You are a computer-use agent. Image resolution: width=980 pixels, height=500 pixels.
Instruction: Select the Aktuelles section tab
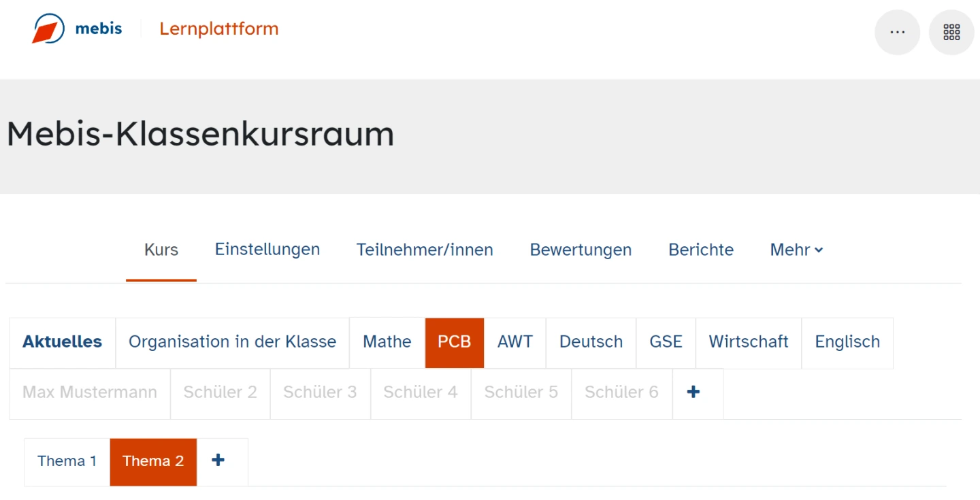[63, 341]
